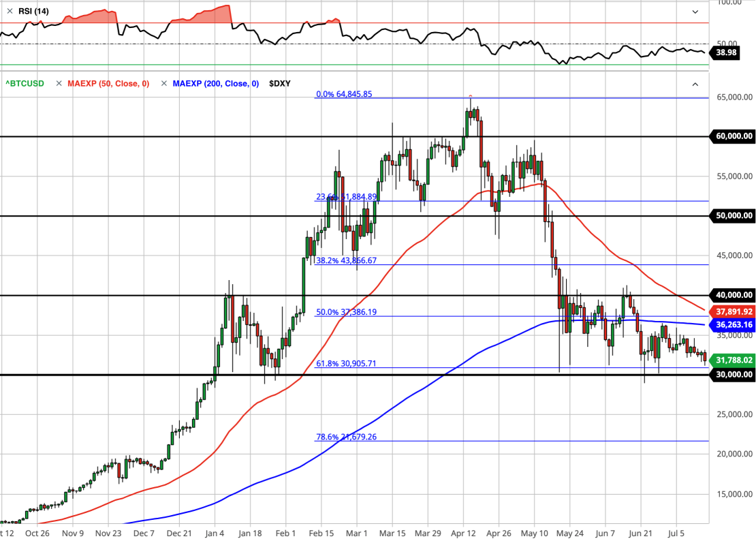Click the May 10 date on the time axis

point(534,534)
